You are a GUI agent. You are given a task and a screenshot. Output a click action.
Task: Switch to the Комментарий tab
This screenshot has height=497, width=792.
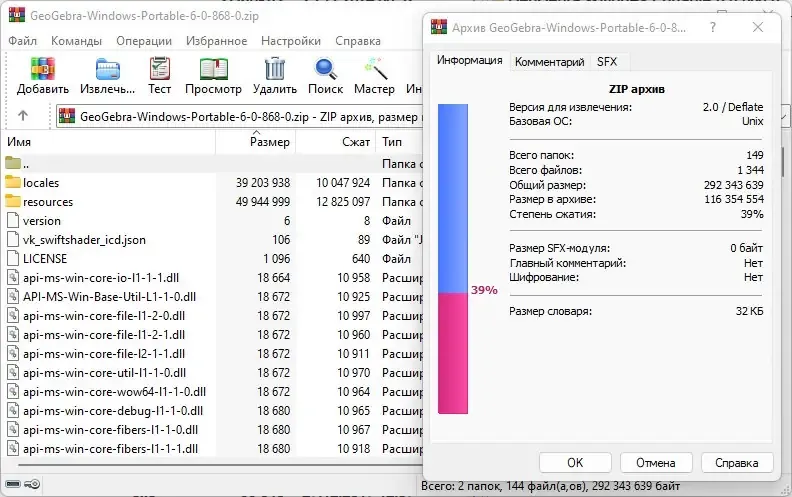click(550, 62)
